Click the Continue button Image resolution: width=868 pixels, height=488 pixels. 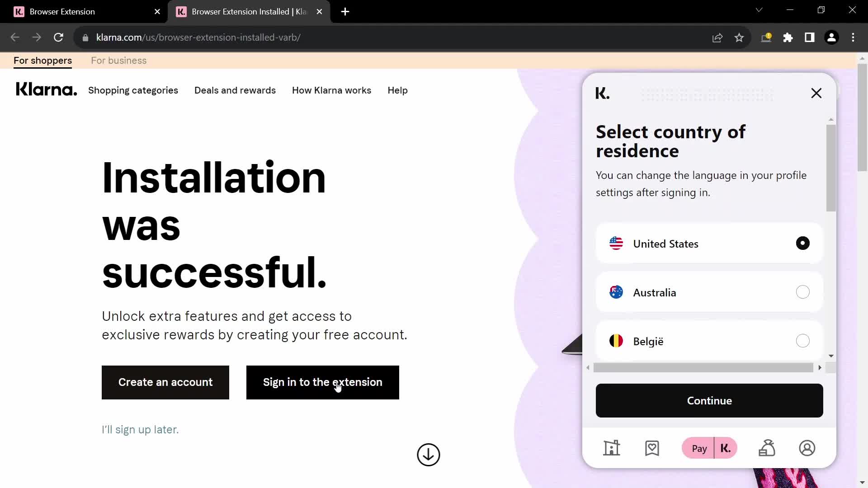pyautogui.click(x=709, y=400)
